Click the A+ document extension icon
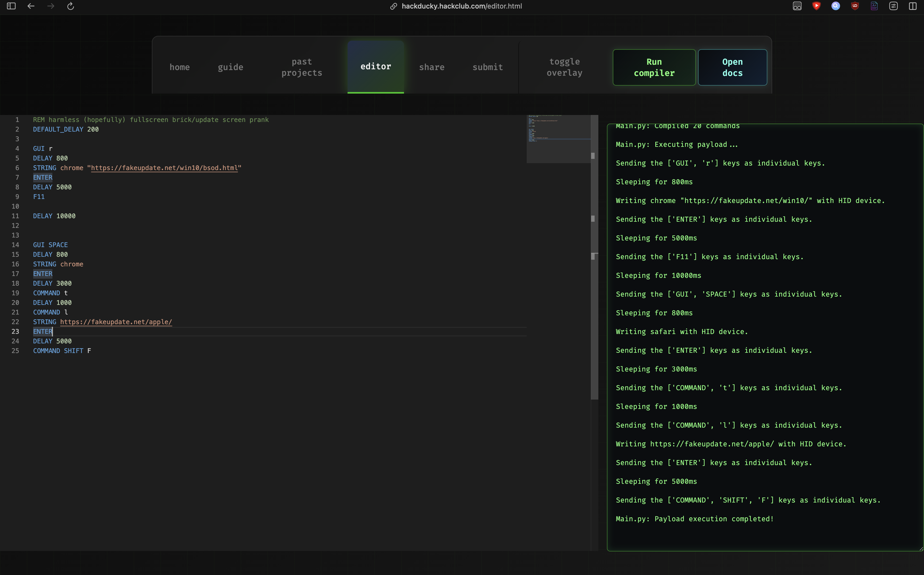Screen dimensions: 924x575 (874, 6)
